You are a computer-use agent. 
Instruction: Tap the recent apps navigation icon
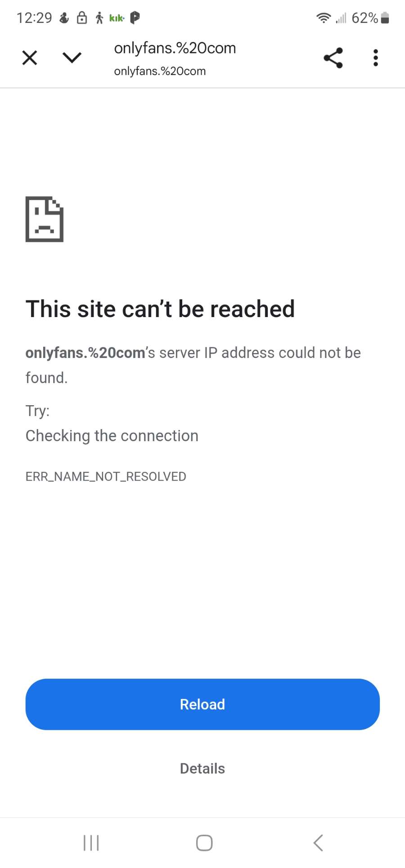point(91,843)
